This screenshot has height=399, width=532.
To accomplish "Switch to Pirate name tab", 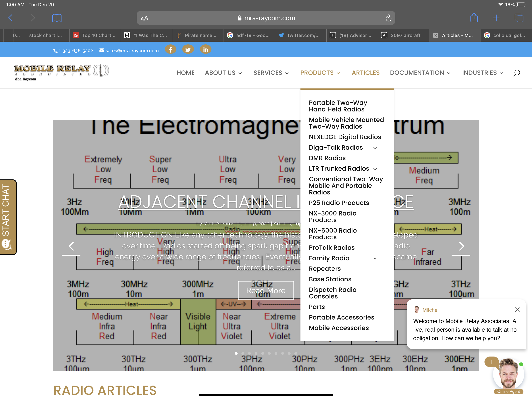I will [x=198, y=35].
